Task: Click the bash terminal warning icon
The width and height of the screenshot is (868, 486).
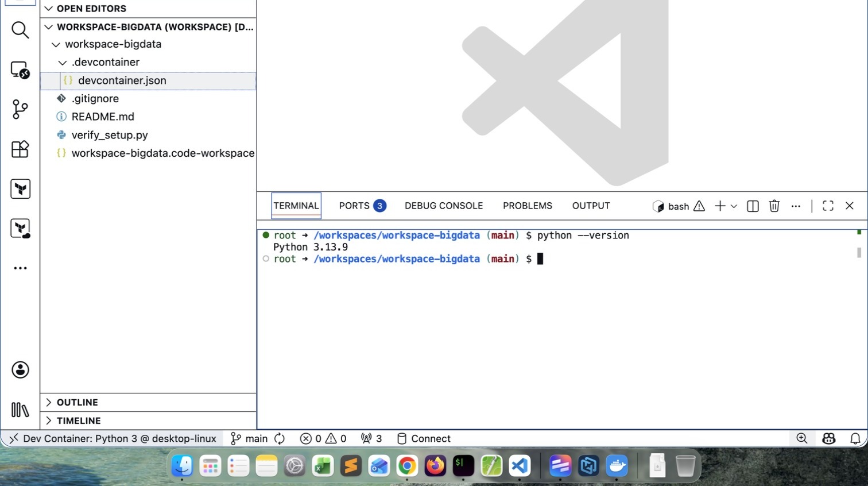Action: (699, 206)
